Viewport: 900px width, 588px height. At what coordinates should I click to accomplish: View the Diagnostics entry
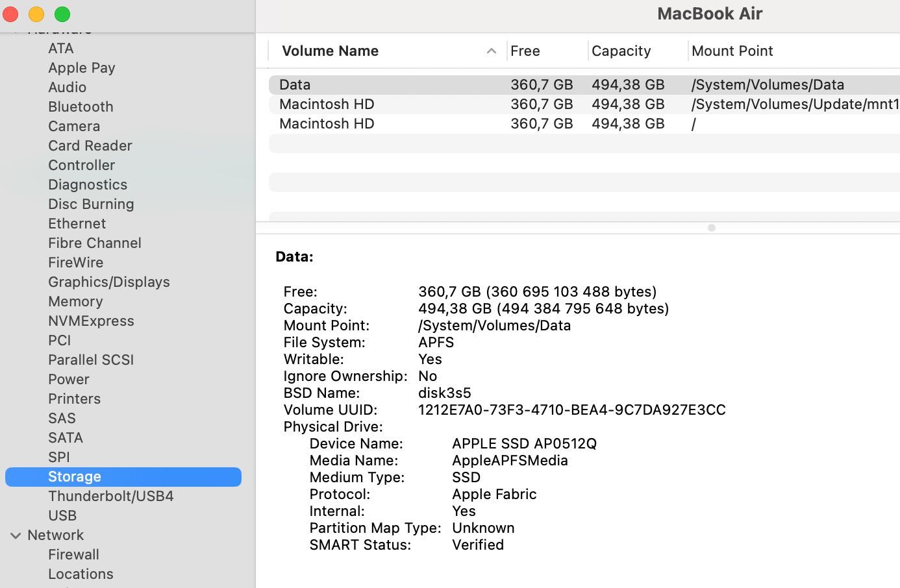click(88, 184)
